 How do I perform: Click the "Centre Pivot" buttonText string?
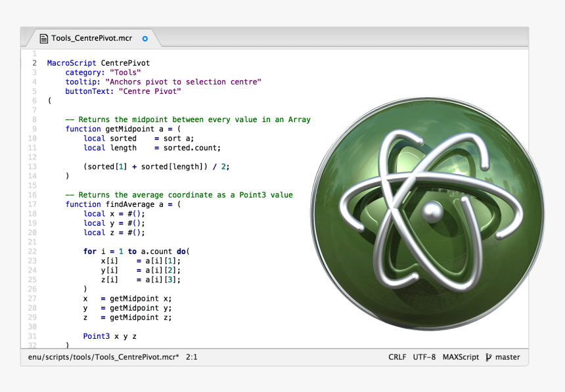coord(150,91)
